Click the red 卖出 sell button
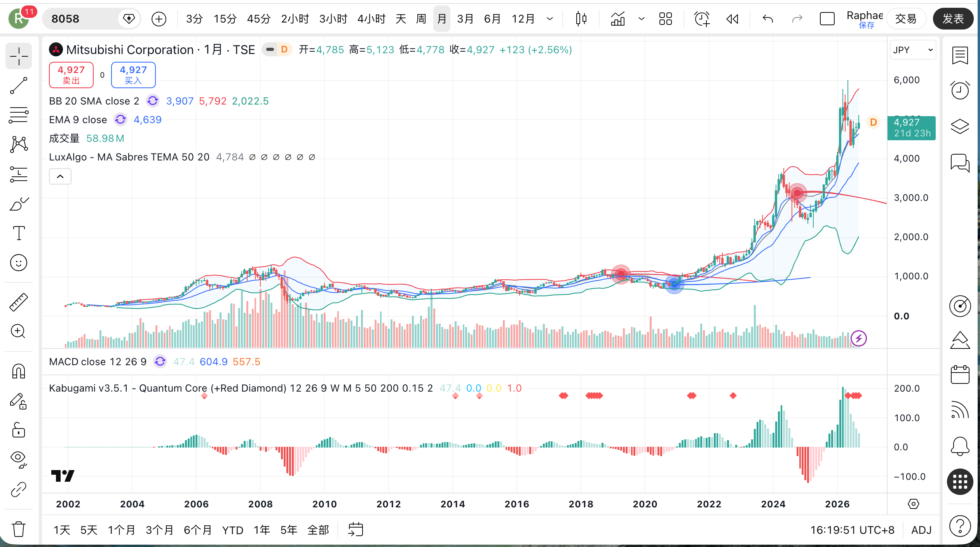Viewport: 980px width, 547px height. pyautogui.click(x=71, y=75)
